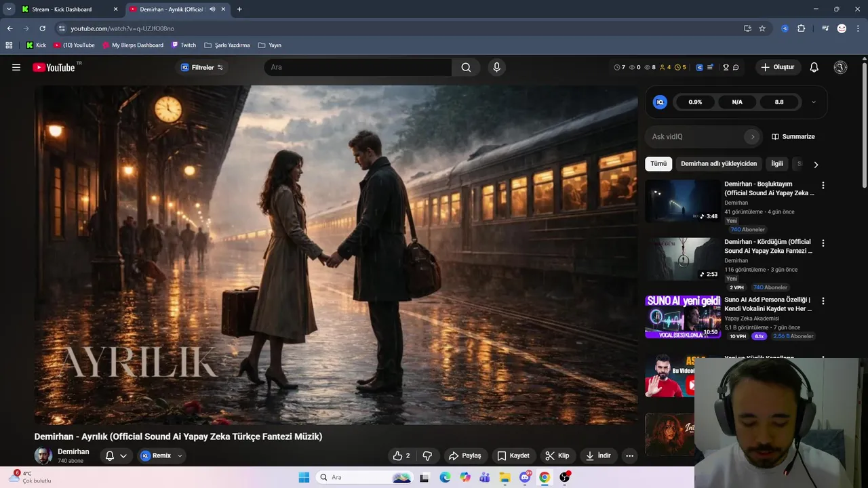Click the İndir download button
The image size is (868, 488).
[x=598, y=455]
